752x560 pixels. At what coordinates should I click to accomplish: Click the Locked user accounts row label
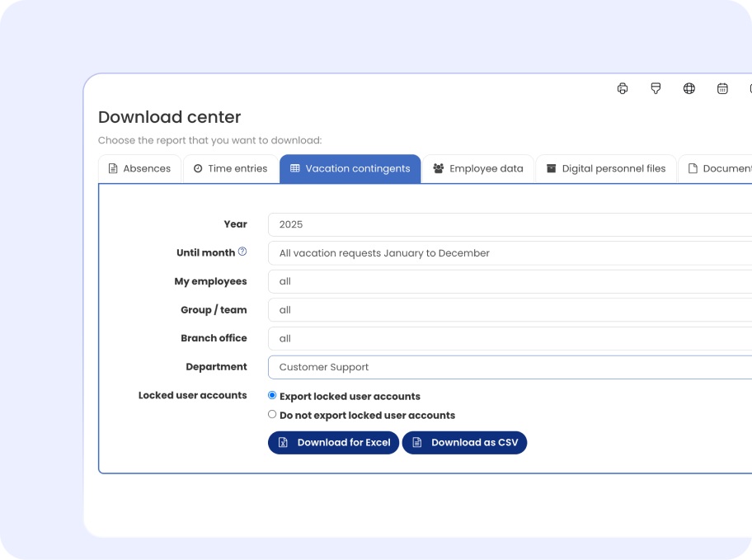(193, 395)
